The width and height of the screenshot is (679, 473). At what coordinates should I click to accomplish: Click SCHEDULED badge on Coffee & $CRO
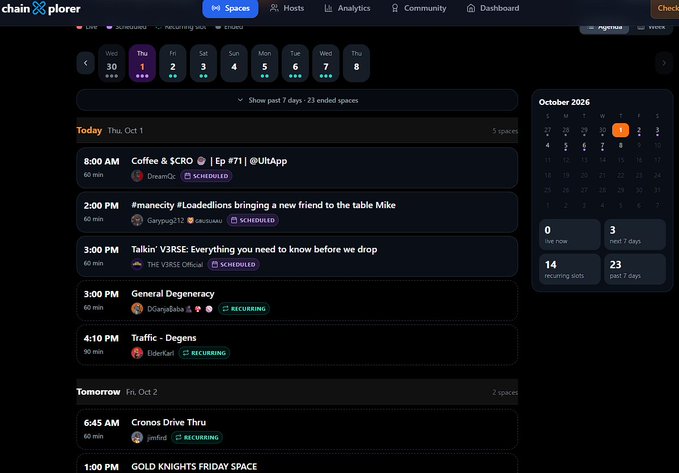(206, 176)
